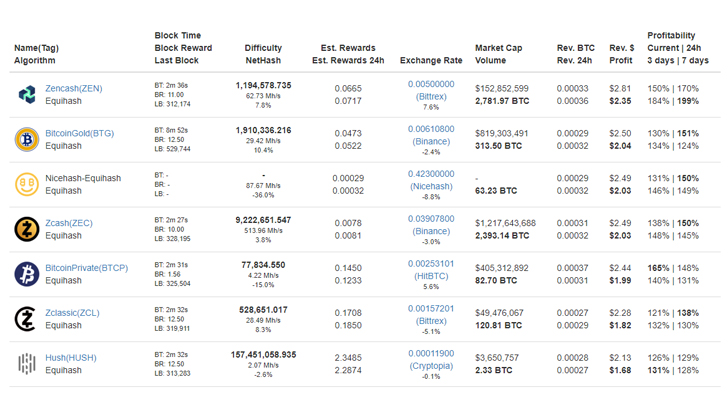Open the Zclassic(ZCL) coin link
This screenshot has width=728, height=410.
(x=72, y=313)
